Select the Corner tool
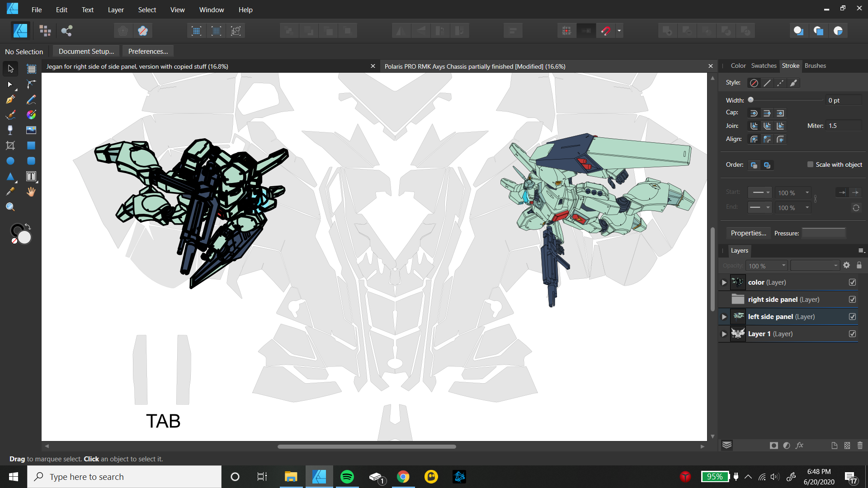Screen dimensions: 868x488 click(x=31, y=84)
